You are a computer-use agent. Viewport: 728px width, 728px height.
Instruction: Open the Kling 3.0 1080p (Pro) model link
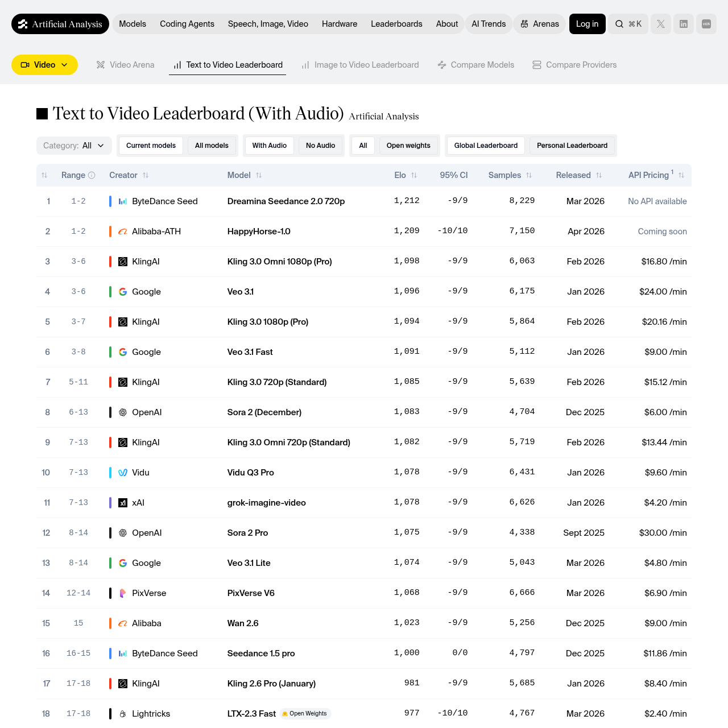(268, 322)
